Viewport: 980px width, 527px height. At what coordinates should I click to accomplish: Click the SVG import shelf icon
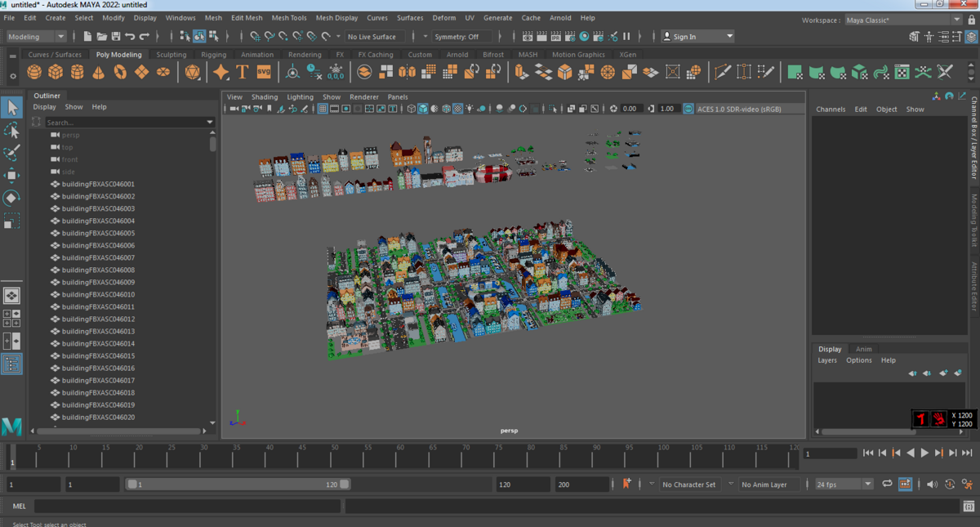264,73
